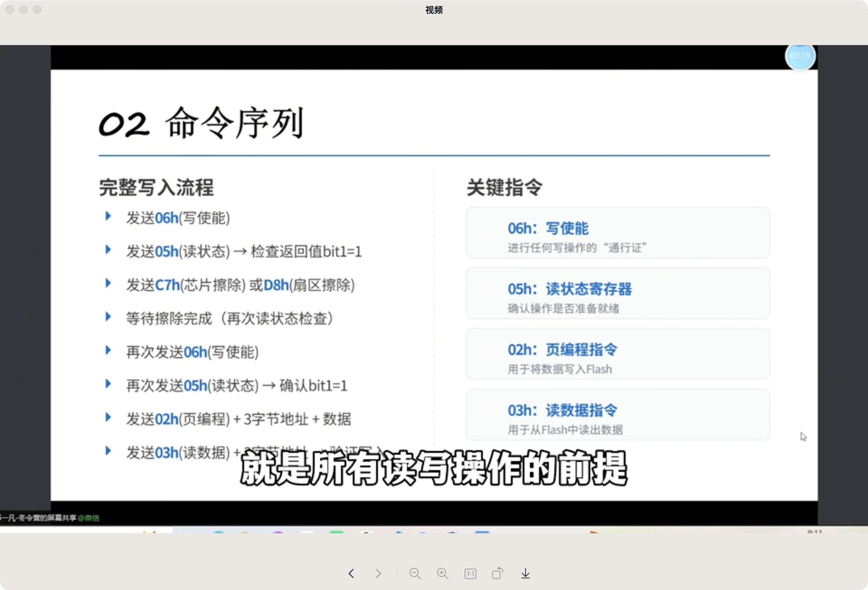This screenshot has height=590, width=868.
Task: Expand the 发送02h(页编程) bullet triangle
Action: (x=108, y=418)
